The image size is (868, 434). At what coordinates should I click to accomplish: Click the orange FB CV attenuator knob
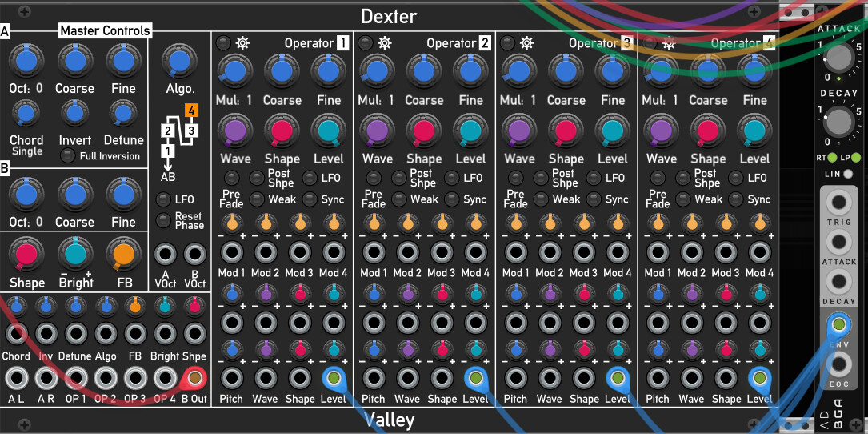coord(134,305)
